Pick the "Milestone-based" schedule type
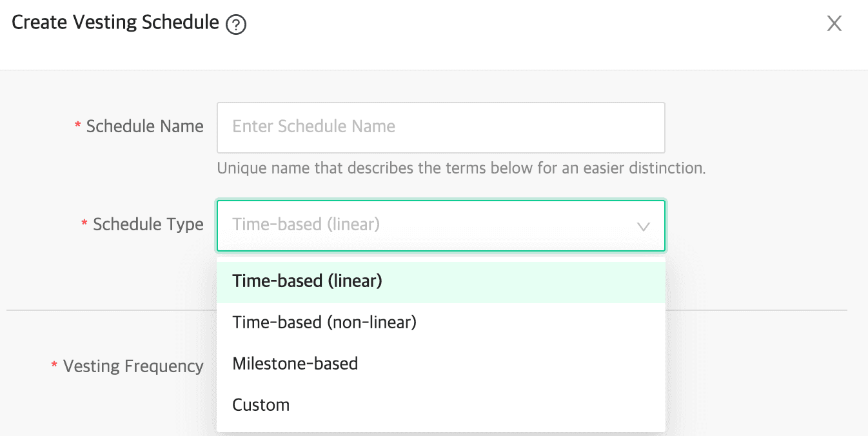Image resolution: width=868 pixels, height=436 pixels. point(295,363)
